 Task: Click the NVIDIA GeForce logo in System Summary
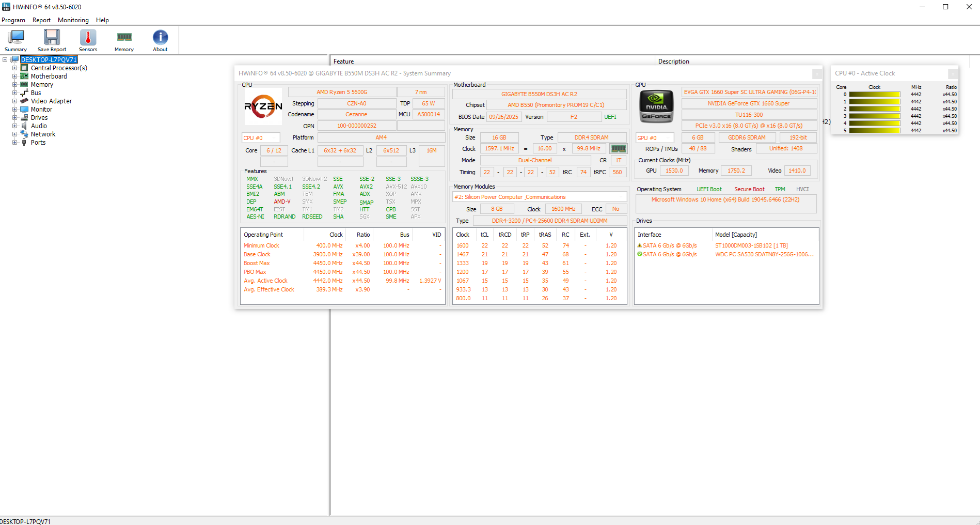pyautogui.click(x=657, y=106)
